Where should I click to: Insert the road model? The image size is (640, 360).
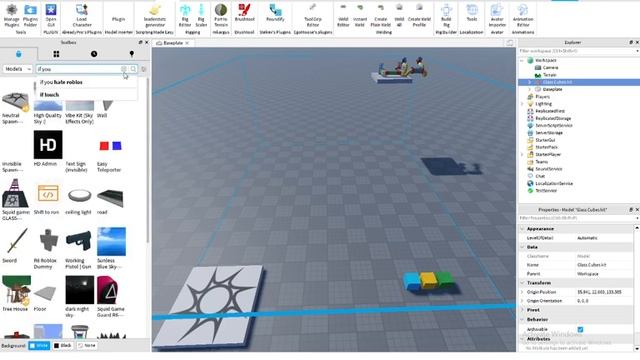[110, 198]
